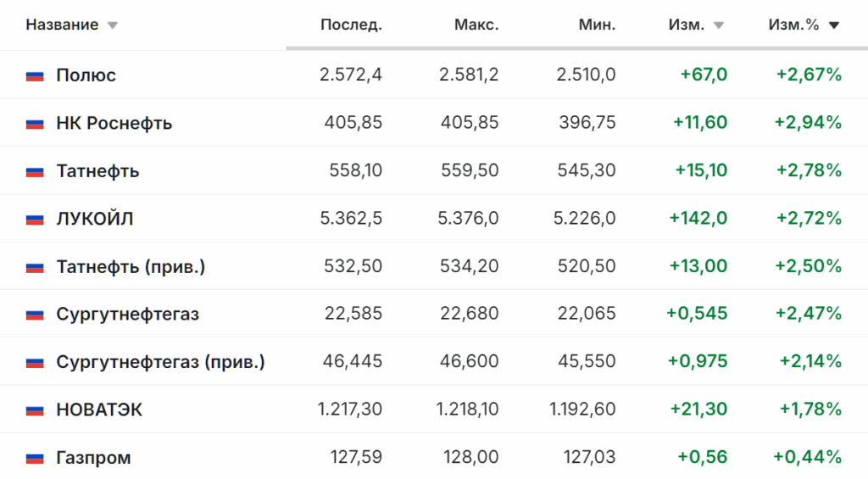Click the flag icon next to НК Роснефть
Image resolution: width=868 pixels, height=479 pixels.
(x=35, y=124)
